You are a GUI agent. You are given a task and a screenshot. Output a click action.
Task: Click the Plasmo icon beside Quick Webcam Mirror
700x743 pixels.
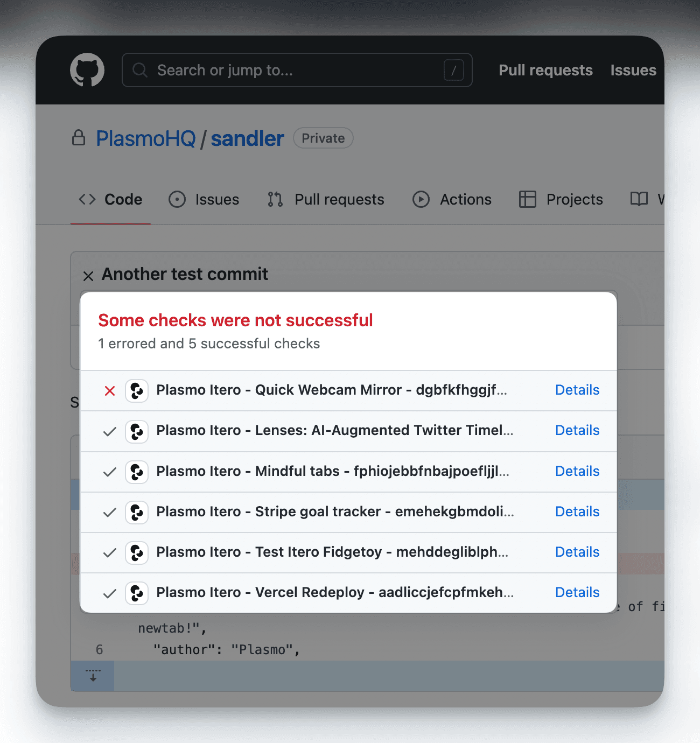[137, 391]
